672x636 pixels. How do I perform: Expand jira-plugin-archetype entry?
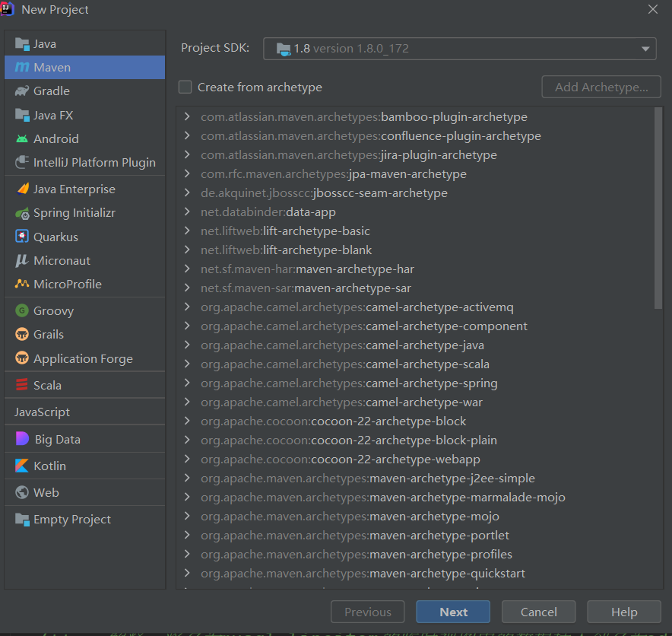point(187,155)
